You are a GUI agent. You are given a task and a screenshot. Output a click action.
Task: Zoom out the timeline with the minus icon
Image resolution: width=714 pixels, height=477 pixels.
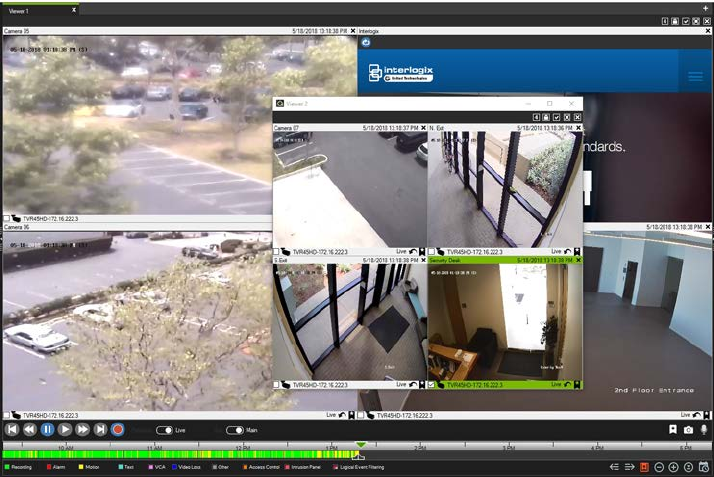point(658,467)
